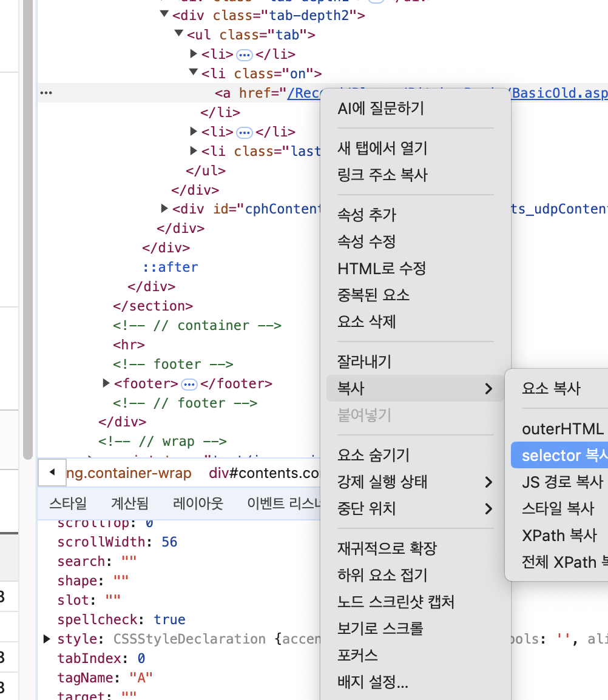Open the 복사 submenu arrow
The image size is (608, 700).
click(x=488, y=389)
